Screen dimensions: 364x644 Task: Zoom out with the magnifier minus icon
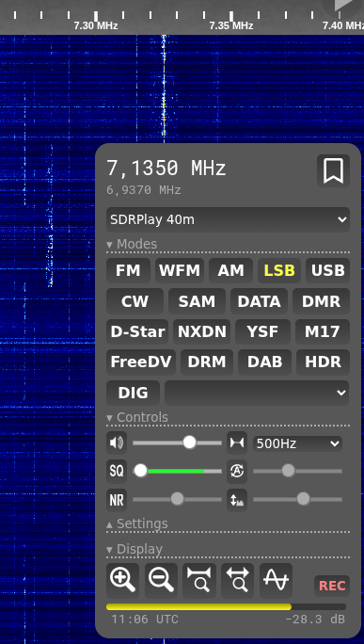[x=161, y=580]
